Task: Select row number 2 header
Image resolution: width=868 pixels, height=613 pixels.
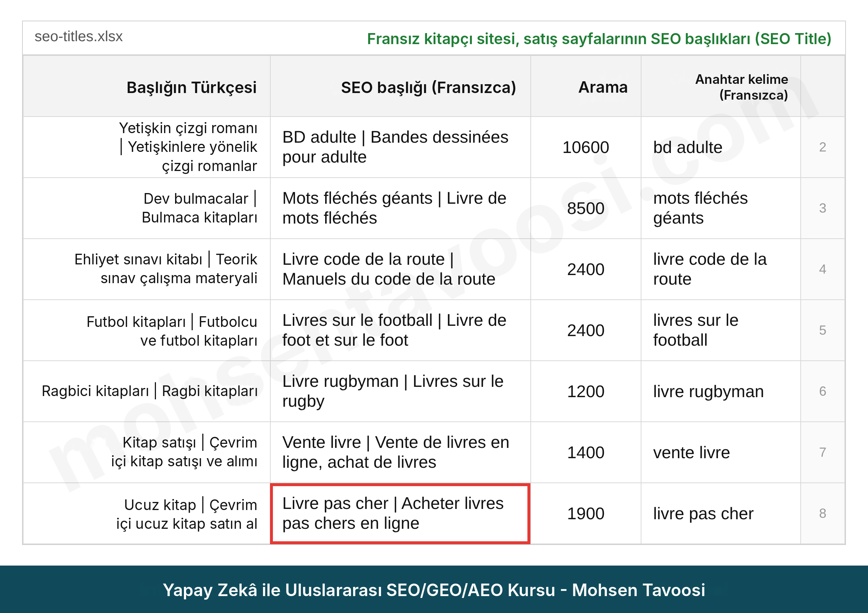Action: (x=822, y=147)
